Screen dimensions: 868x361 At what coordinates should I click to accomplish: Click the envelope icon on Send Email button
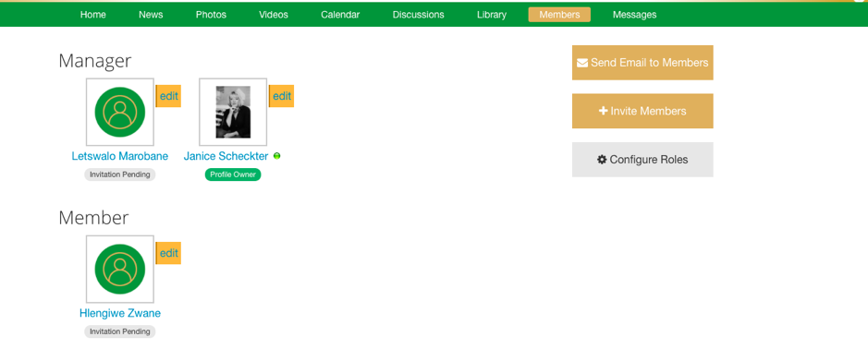582,63
